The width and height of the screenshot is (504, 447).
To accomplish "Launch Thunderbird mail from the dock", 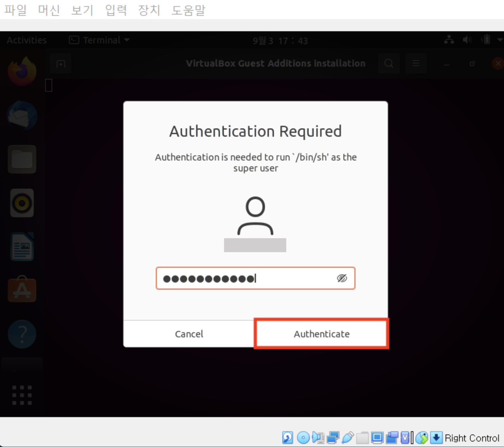I will [22, 115].
